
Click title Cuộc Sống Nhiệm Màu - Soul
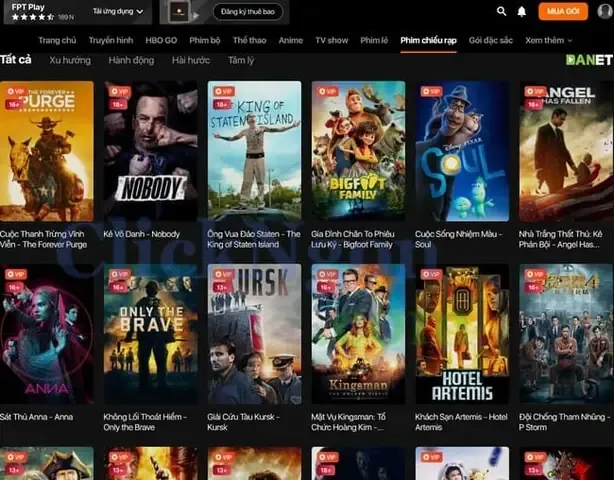[459, 239]
